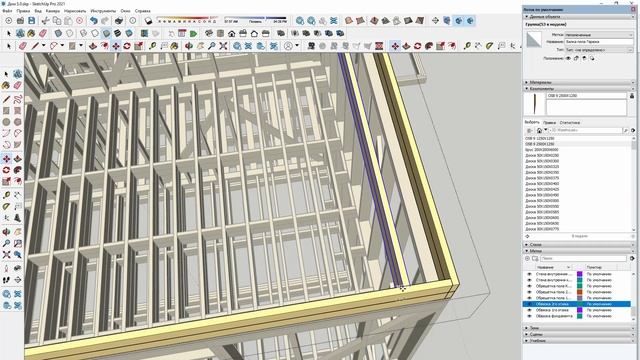This screenshot has width=640, height=360.
Task: Select the Position Camera tool
Action: click(6, 268)
